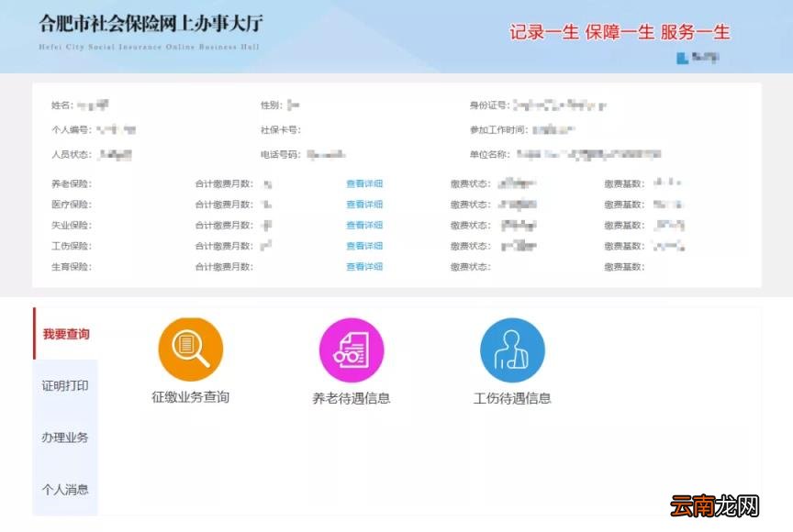
Task: Click the 养老保险: label
Action: 72,183
